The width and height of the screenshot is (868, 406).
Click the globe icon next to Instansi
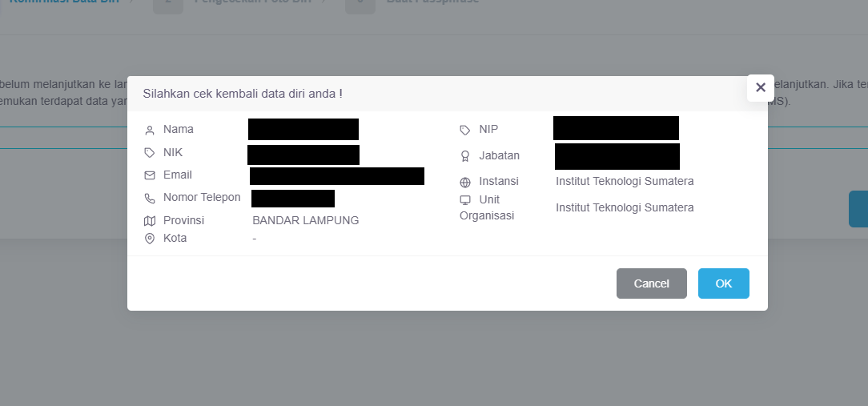point(465,183)
